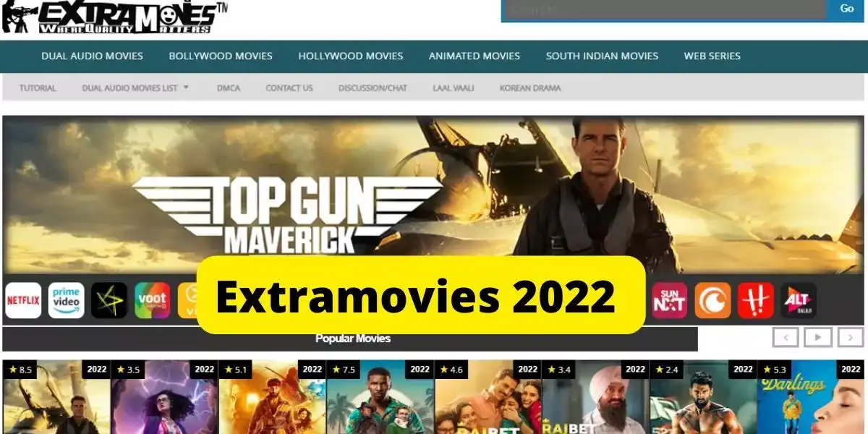Viewport: 868px width, 434px height.
Task: Follow the Laal Vaali link
Action: pyautogui.click(x=454, y=88)
